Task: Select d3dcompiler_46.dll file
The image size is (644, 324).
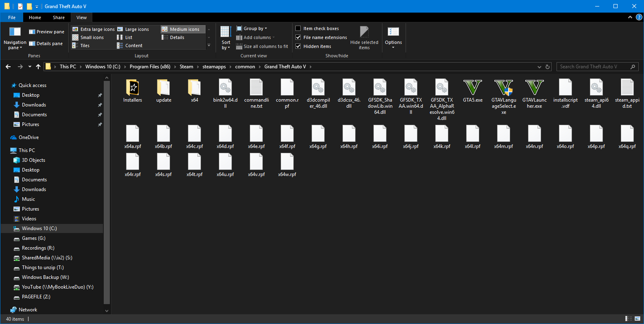Action: point(318,94)
